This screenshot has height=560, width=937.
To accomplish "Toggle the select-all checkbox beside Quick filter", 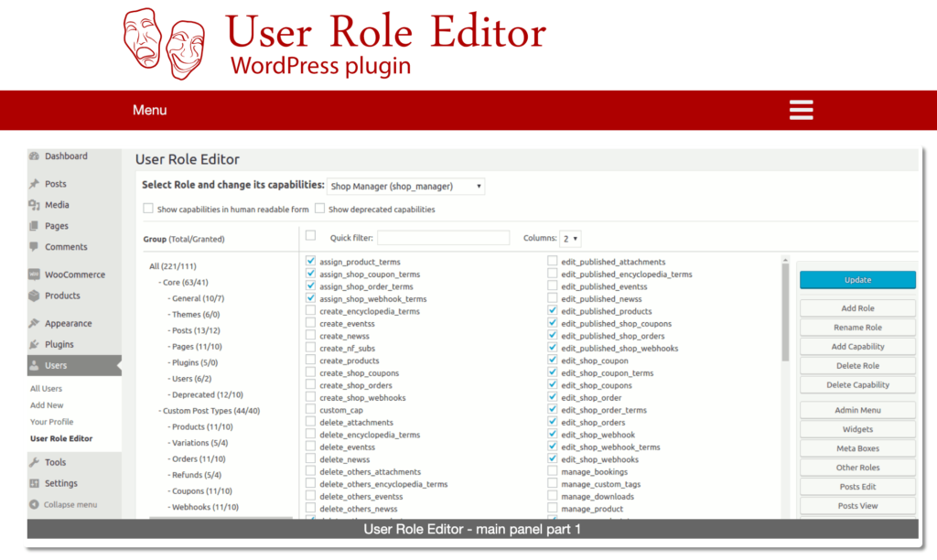I will (311, 235).
